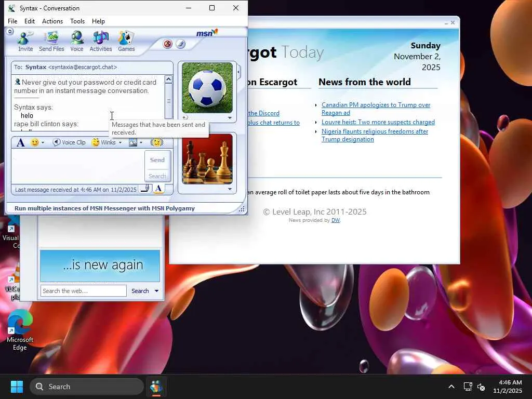Viewport: 532px width, 399px height.
Task: Start a Voice call via toolbar
Action: [x=77, y=42]
